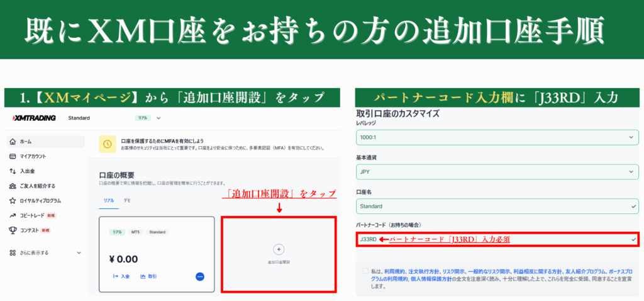This screenshot has height=301, width=644.
Task: Click the plus icon for 追加口座開設
Action: click(280, 249)
